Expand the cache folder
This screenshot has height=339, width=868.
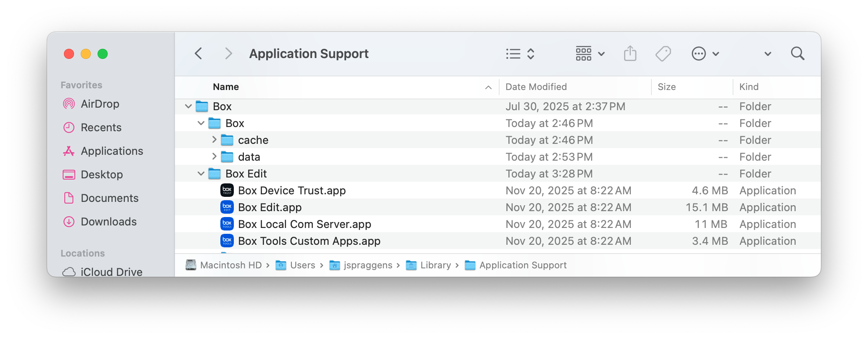click(x=214, y=140)
